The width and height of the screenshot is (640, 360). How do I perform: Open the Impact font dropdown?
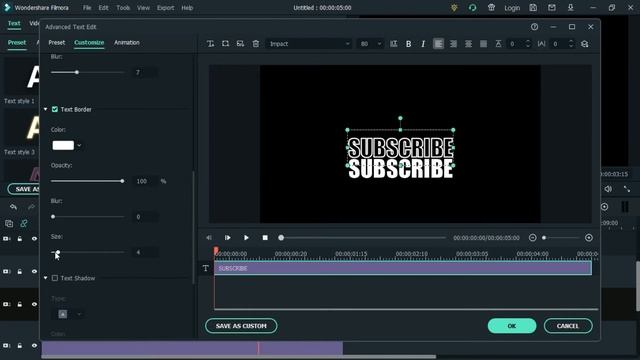point(309,44)
